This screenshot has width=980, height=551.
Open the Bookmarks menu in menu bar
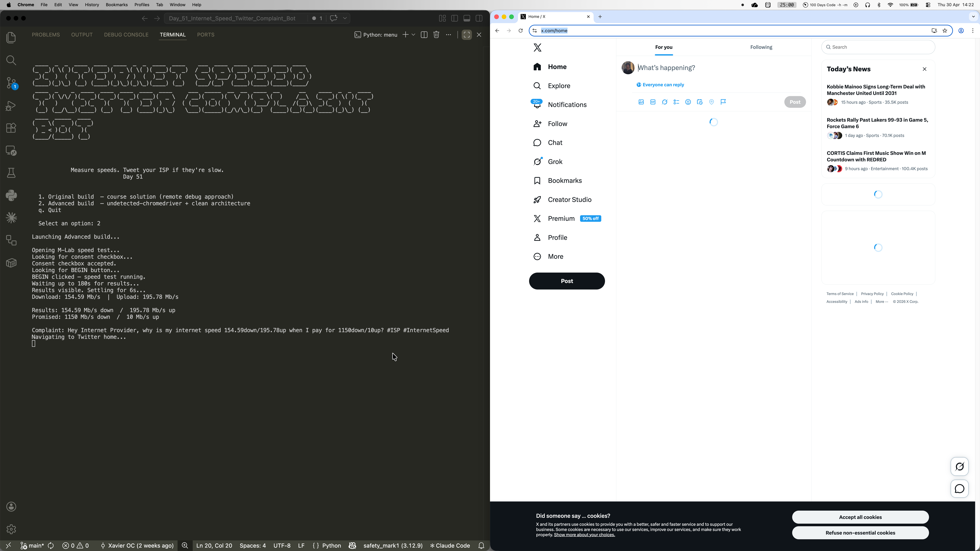116,5
